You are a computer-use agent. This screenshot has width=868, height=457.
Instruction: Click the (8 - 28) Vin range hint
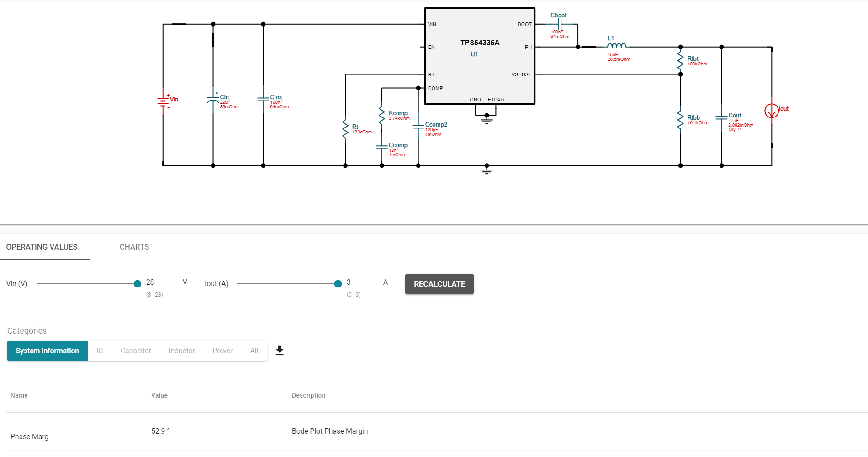154,295
